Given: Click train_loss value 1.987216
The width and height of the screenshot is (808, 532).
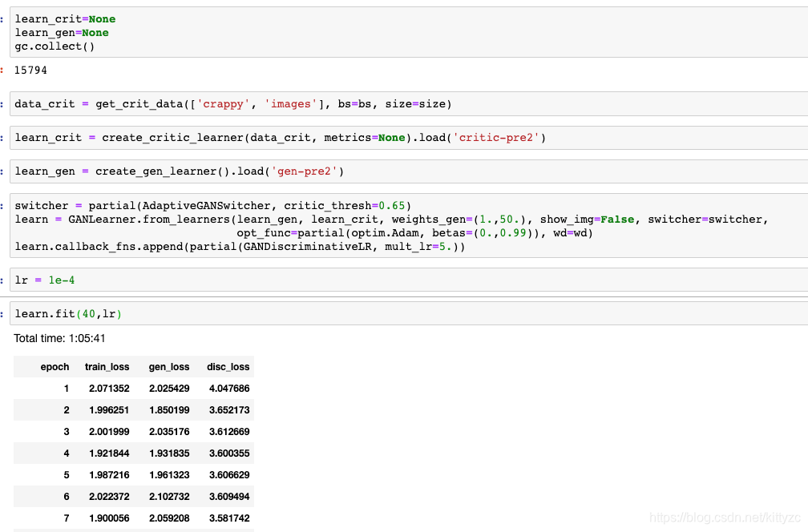Looking at the screenshot, I should pyautogui.click(x=109, y=475).
